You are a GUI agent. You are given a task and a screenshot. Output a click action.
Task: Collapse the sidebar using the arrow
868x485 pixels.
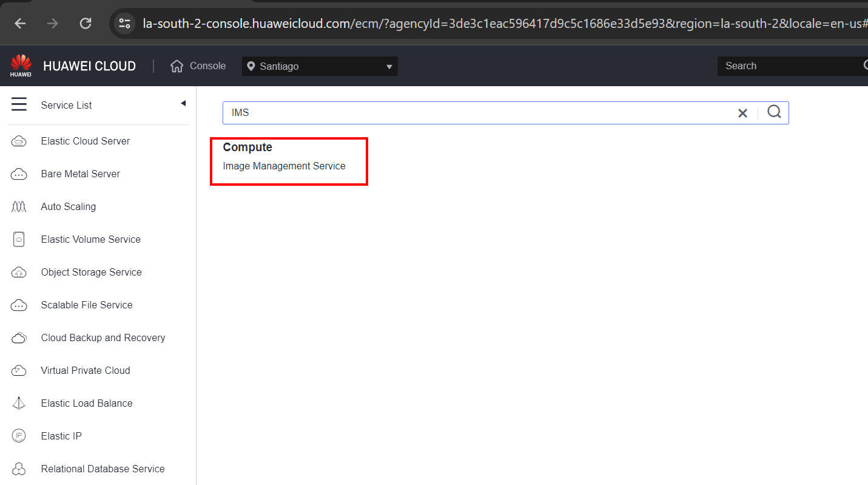(183, 104)
